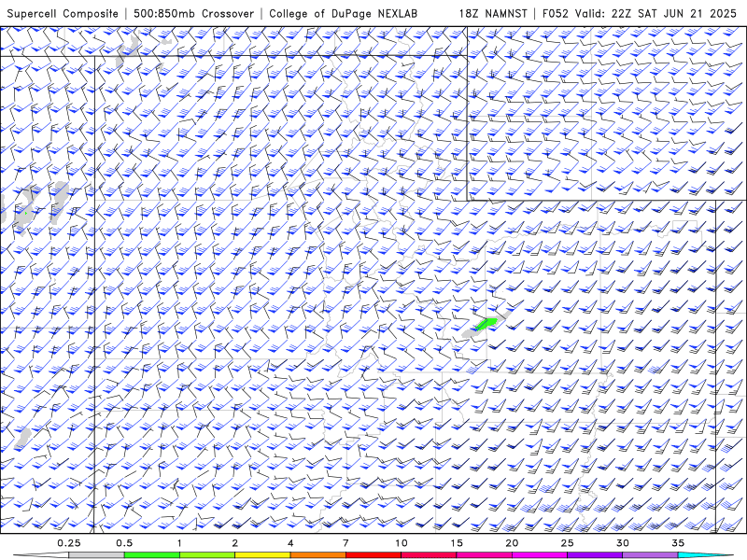Viewport: 747px width, 560px height.
Task: Click the green supercell composite blob on map
Action: [x=486, y=324]
